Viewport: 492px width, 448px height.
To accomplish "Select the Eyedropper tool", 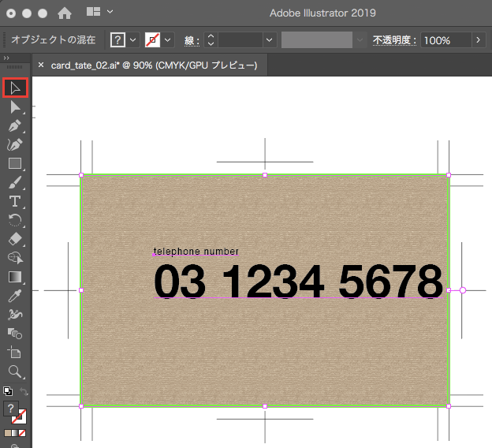I will click(x=15, y=296).
